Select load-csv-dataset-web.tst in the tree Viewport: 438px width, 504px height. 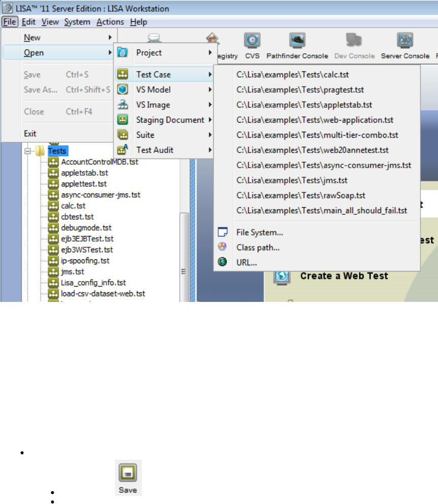point(103,293)
